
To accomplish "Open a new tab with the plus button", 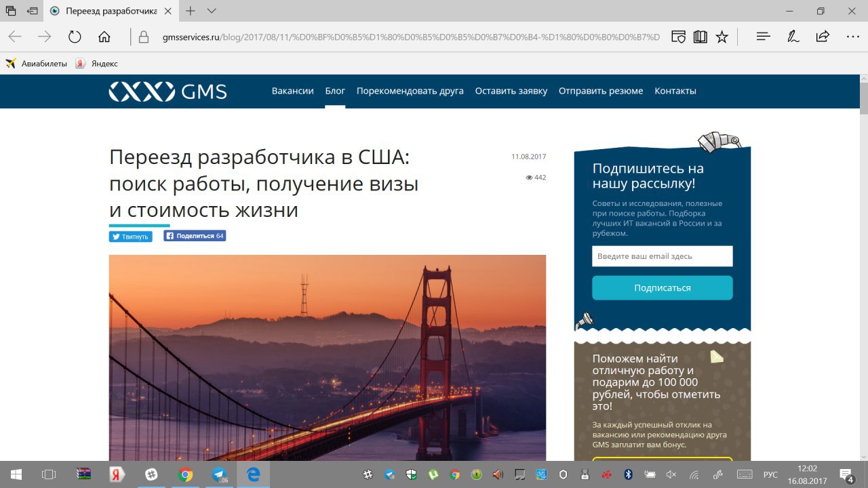I will click(x=191, y=11).
